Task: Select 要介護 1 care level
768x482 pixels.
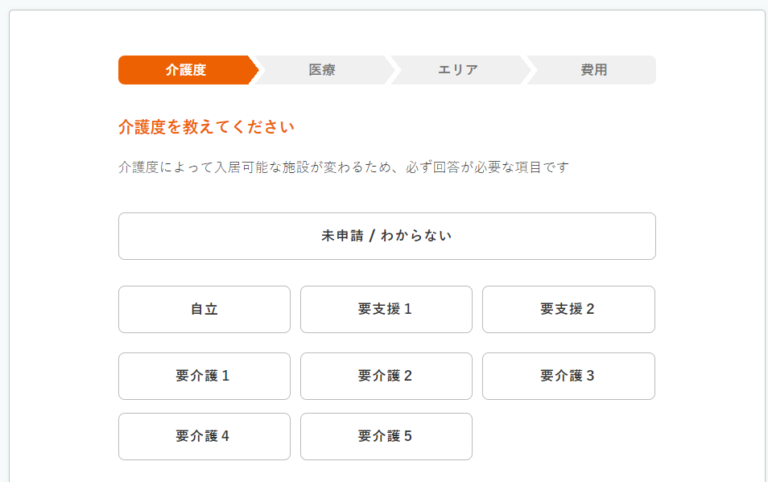Action: pyautogui.click(x=204, y=376)
